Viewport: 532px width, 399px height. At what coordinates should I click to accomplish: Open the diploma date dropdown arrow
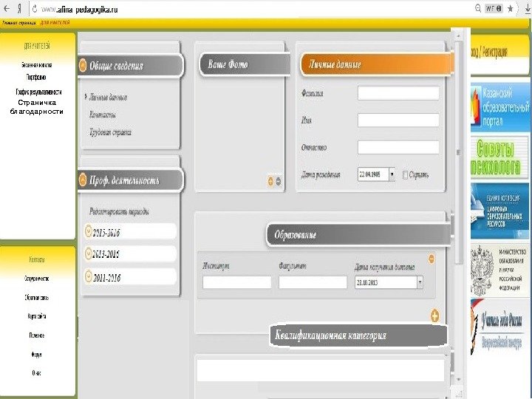[420, 282]
